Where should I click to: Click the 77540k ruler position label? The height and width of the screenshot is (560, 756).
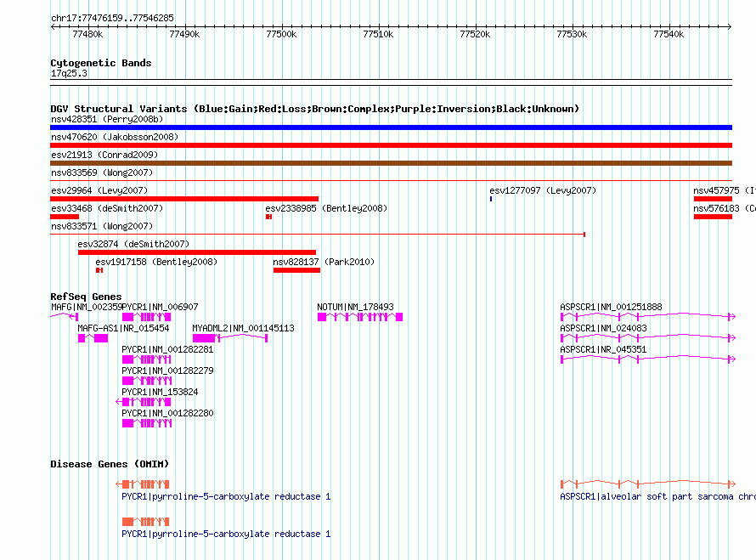point(669,34)
